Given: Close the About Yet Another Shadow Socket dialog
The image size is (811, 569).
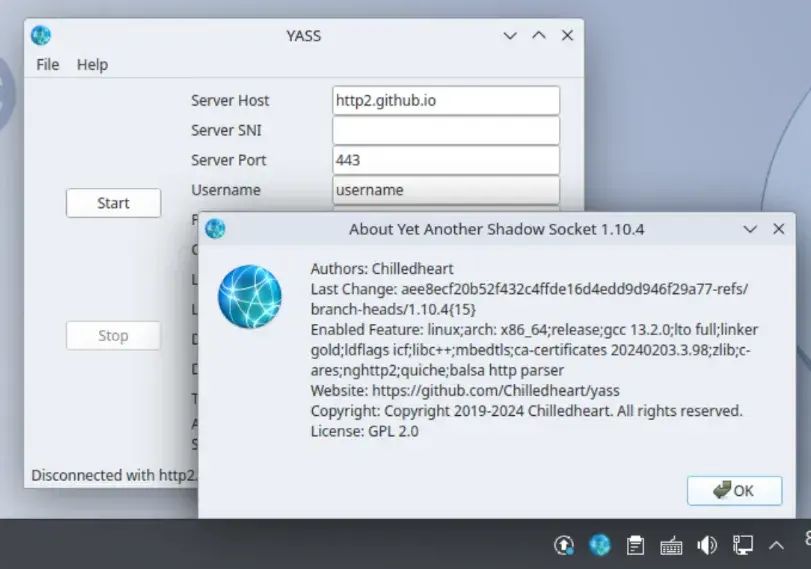Looking at the screenshot, I should [779, 229].
